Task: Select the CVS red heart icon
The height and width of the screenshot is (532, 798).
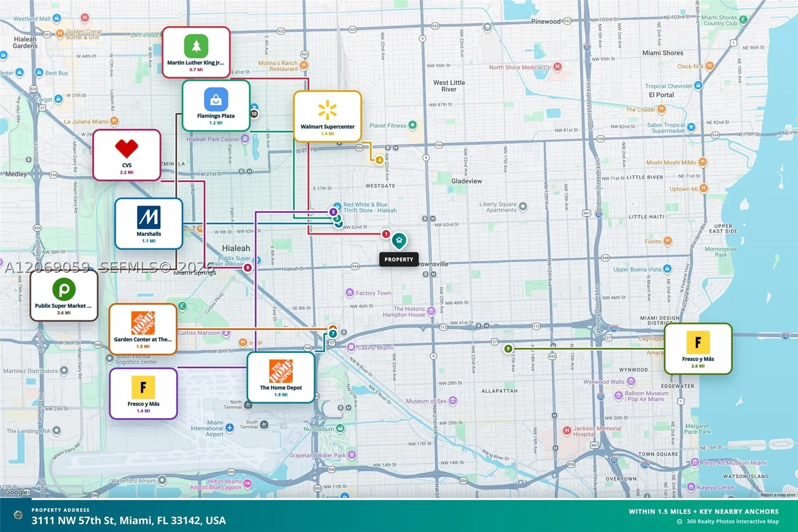Action: [x=126, y=149]
